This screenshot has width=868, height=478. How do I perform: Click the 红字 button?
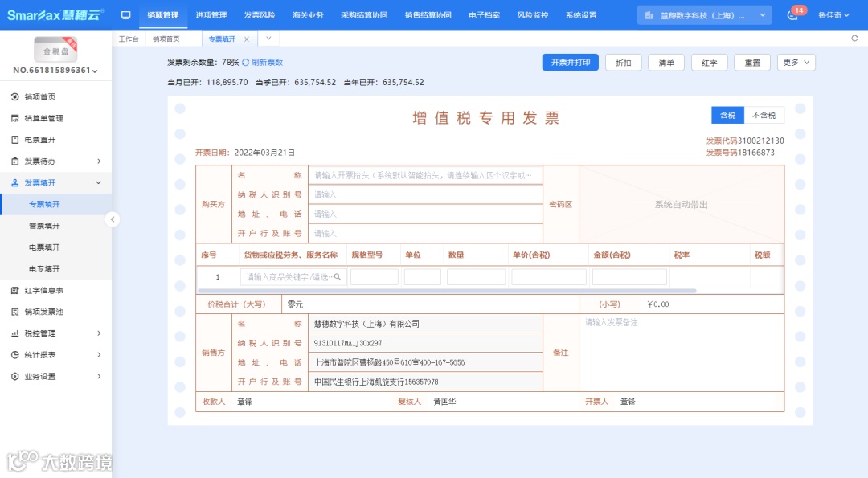click(x=710, y=63)
